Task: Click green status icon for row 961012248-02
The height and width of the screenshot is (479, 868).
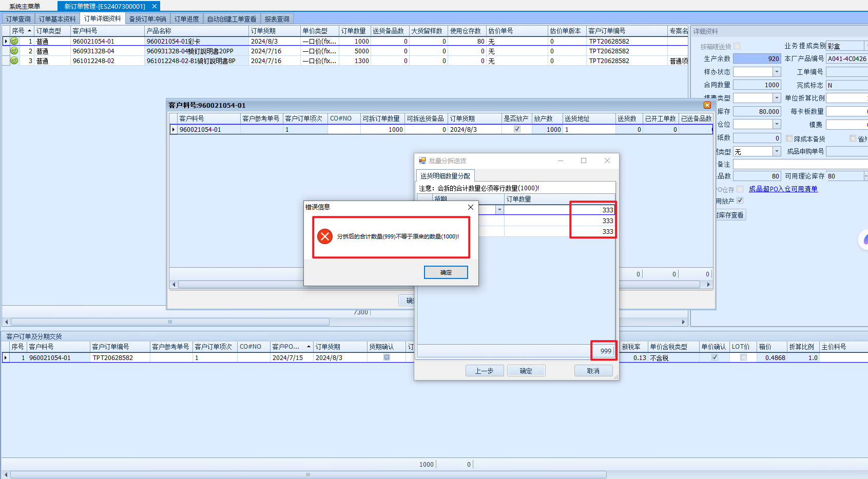Action: pos(14,61)
